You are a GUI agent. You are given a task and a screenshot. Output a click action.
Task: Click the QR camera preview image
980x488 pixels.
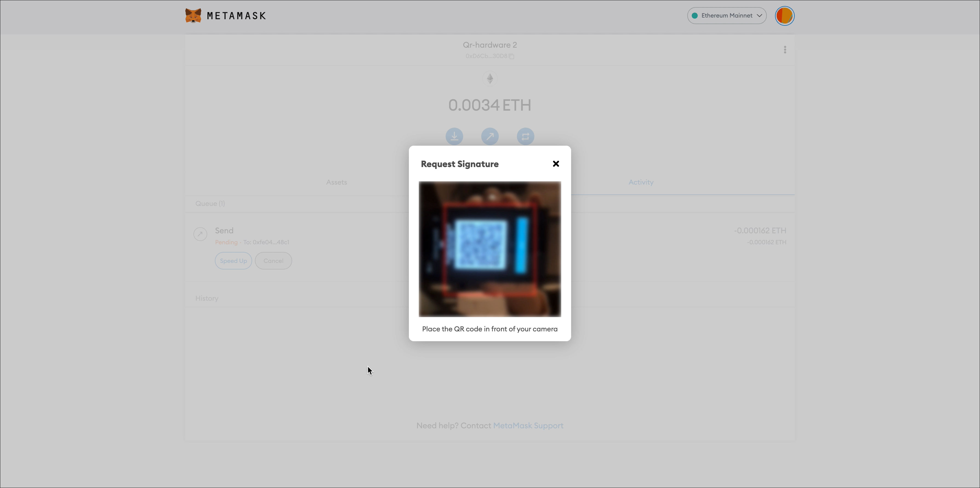(x=490, y=249)
